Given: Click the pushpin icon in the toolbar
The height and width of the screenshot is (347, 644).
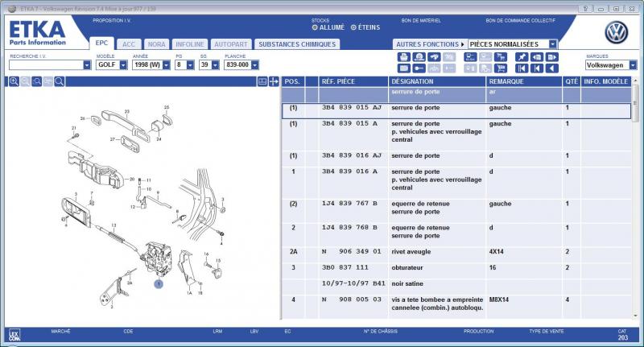Looking at the screenshot, I should click(522, 56).
